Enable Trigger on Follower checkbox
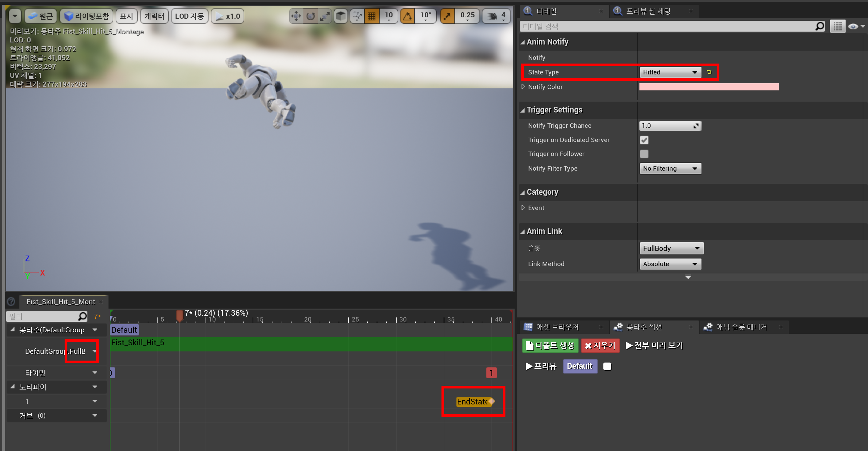Image resolution: width=868 pixels, height=451 pixels. pyautogui.click(x=644, y=154)
